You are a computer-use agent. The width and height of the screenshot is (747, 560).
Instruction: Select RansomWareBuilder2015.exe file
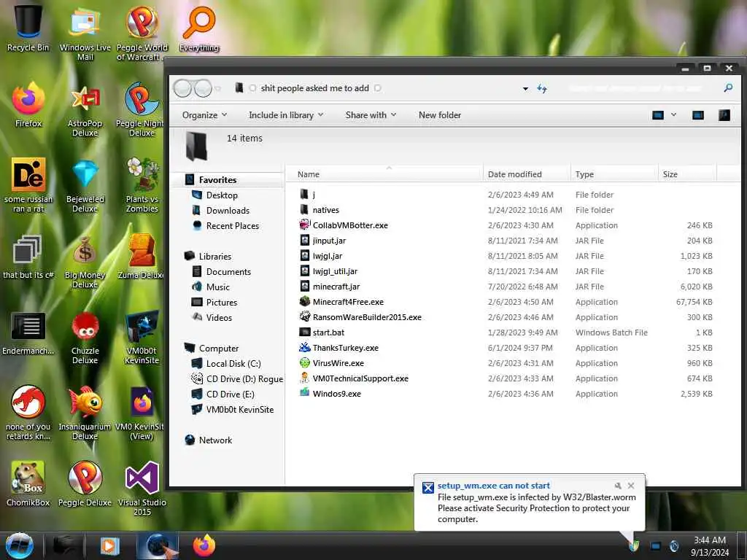coord(367,317)
